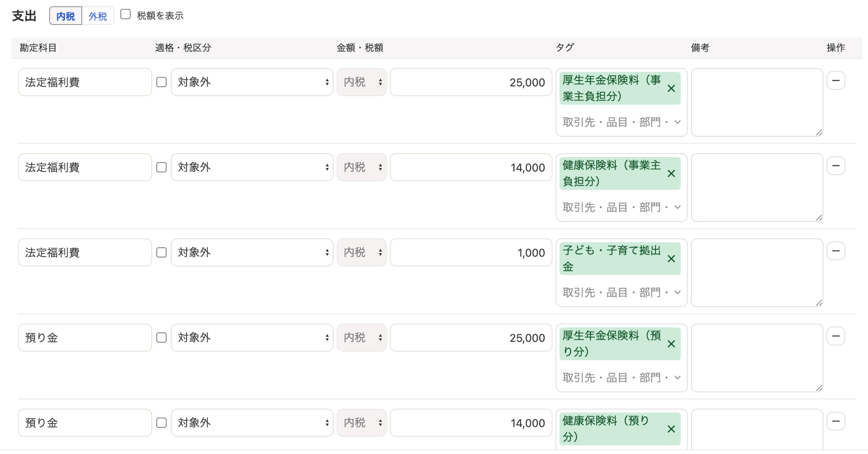This screenshot has width=868, height=454.
Task: Check 適格 box on 法定福利費 25,000 row
Action: (x=161, y=82)
